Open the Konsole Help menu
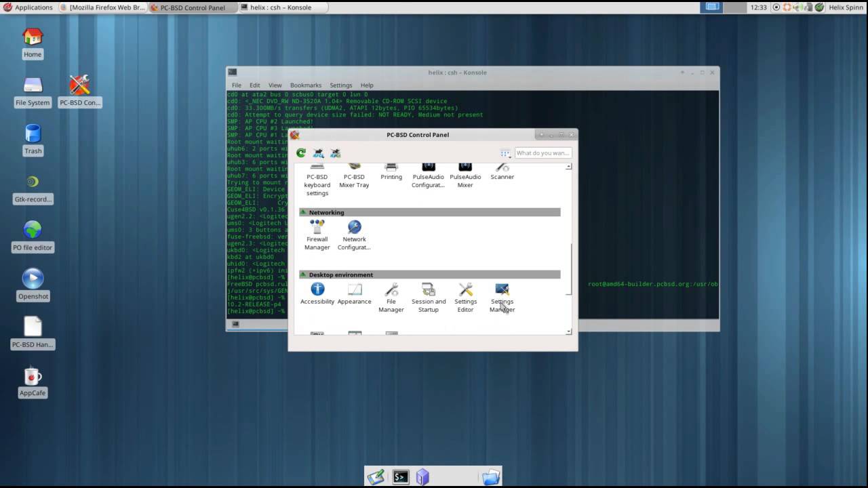Screen dimensions: 868x488 click(x=367, y=85)
